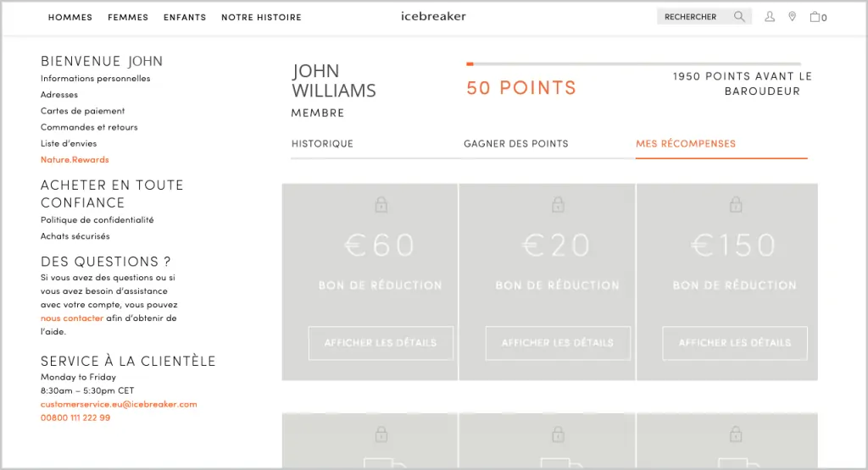Viewport: 868px width, 470px height.
Task: Open the HOMMES menu
Action: point(70,18)
